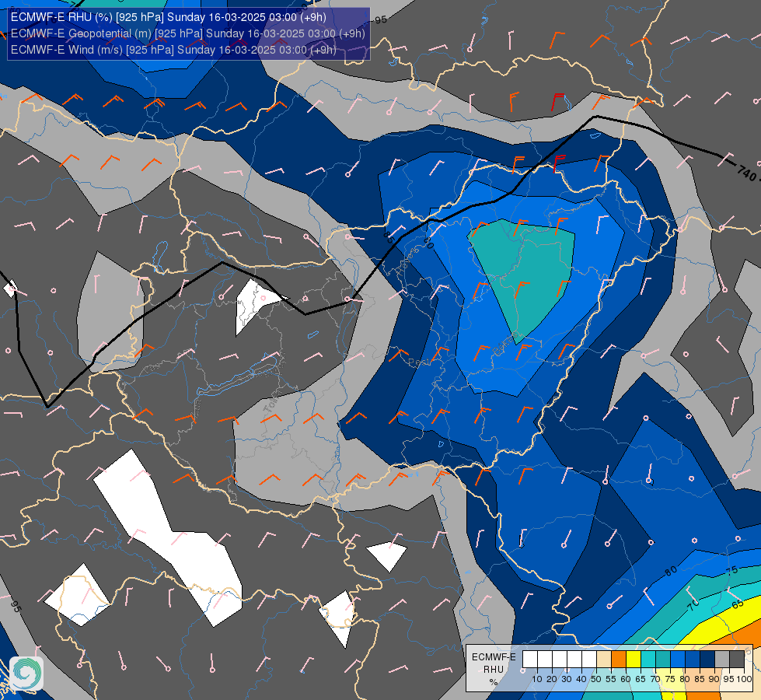Pick the dark gray 95-100% legend swatch
Screen dimensions: 761x700
[737, 660]
